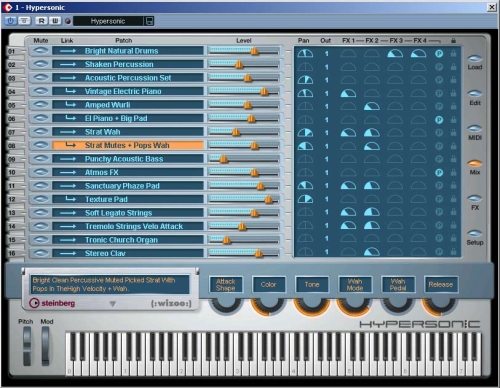
Task: Open the Edit page button
Action: tap(475, 93)
